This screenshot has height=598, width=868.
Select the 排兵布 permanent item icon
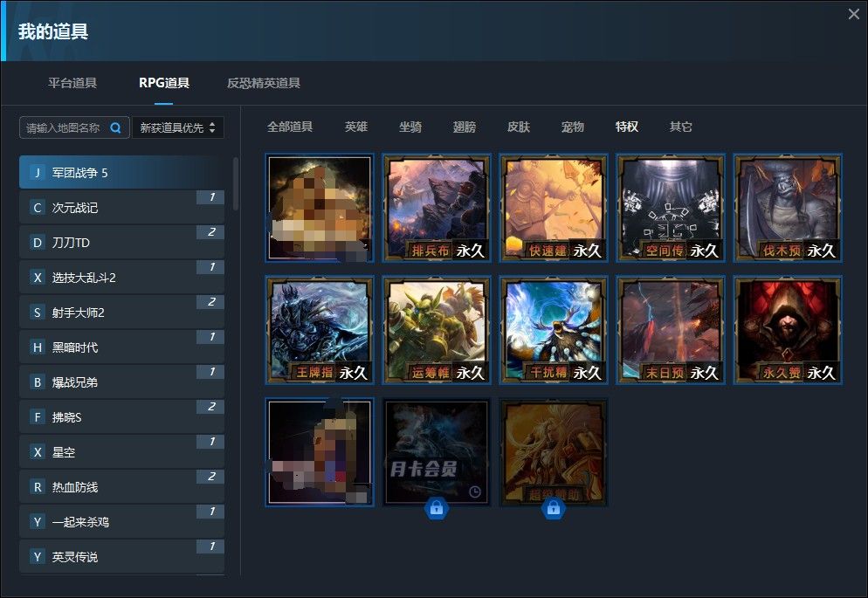pos(437,208)
